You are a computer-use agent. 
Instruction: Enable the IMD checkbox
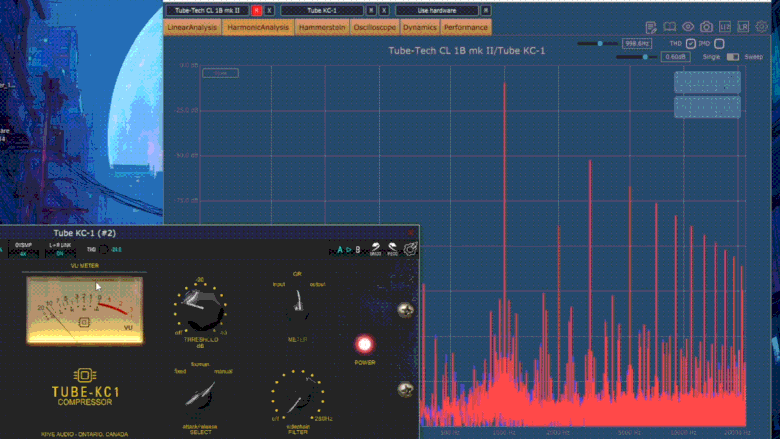pos(719,43)
